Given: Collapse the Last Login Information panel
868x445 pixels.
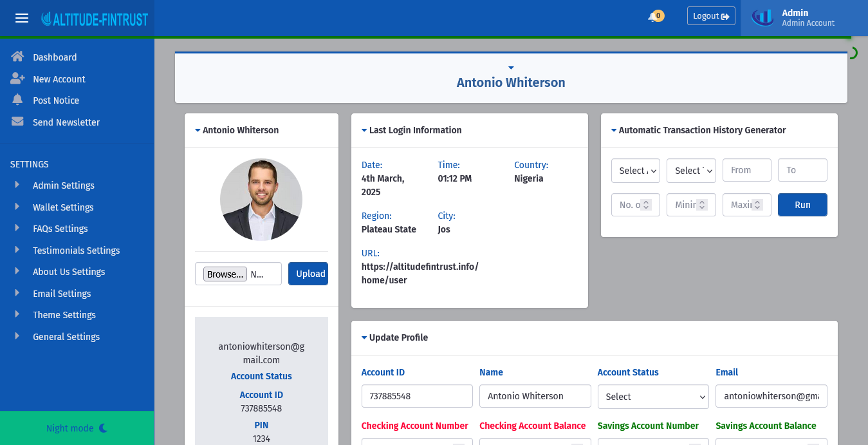Looking at the screenshot, I should coord(364,130).
